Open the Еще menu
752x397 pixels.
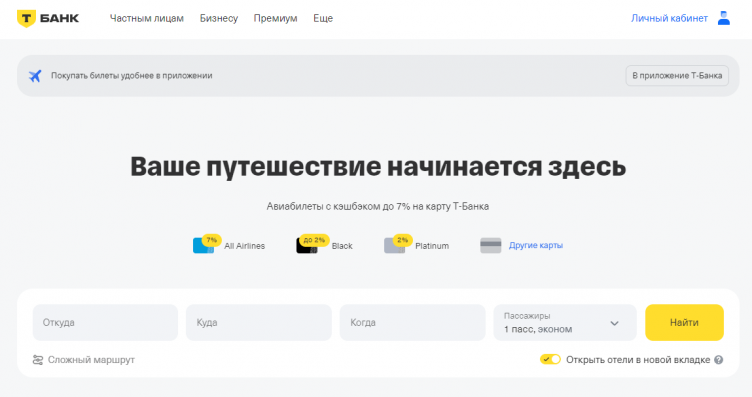pos(323,18)
